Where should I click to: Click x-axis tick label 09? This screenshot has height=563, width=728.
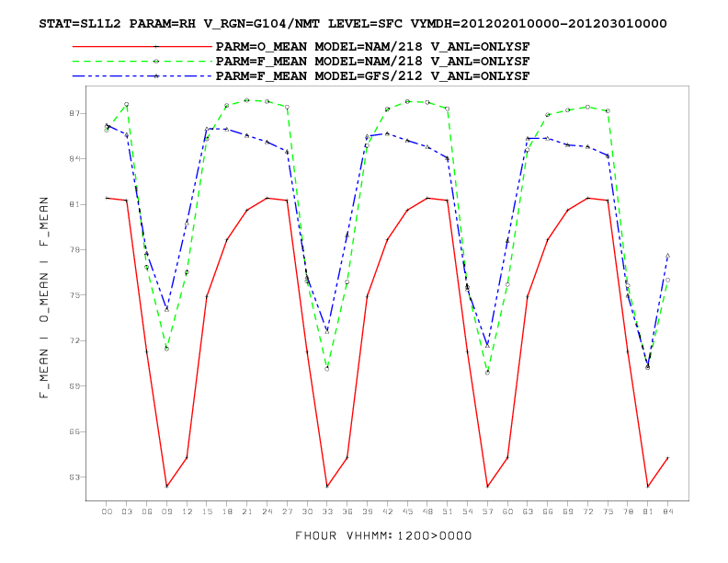tap(166, 511)
